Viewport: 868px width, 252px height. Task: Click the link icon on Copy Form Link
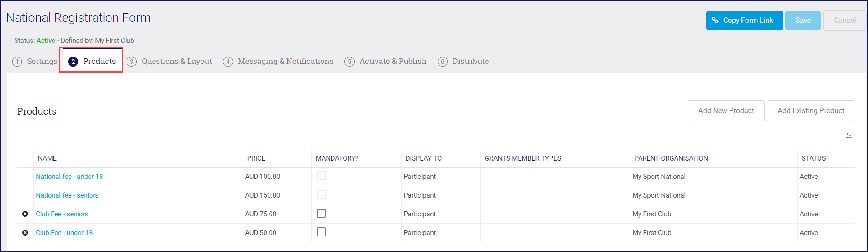pos(715,21)
